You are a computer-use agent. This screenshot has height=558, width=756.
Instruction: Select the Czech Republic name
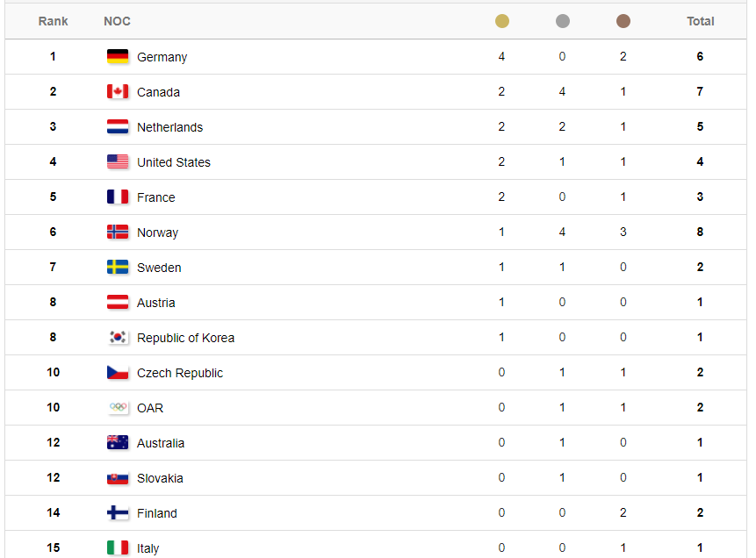point(179,373)
